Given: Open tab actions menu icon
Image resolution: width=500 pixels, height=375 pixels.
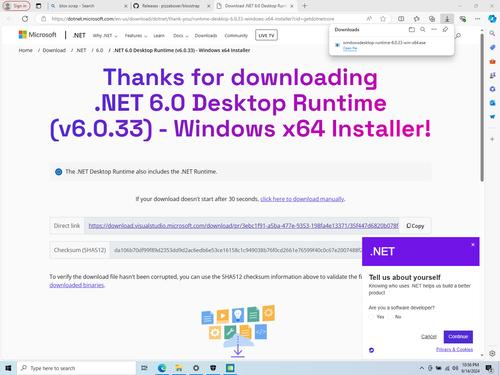Looking at the screenshot, I should point(38,6).
